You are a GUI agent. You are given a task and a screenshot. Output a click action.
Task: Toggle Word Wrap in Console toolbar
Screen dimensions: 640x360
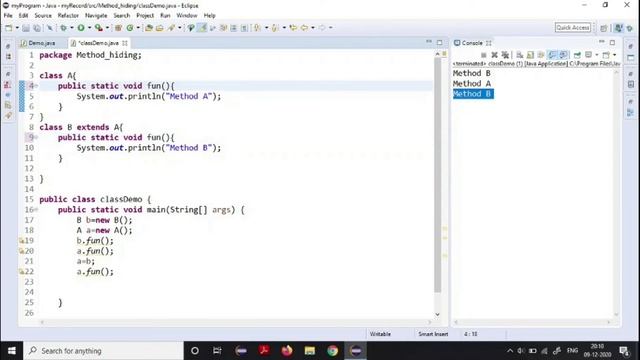tap(541, 55)
